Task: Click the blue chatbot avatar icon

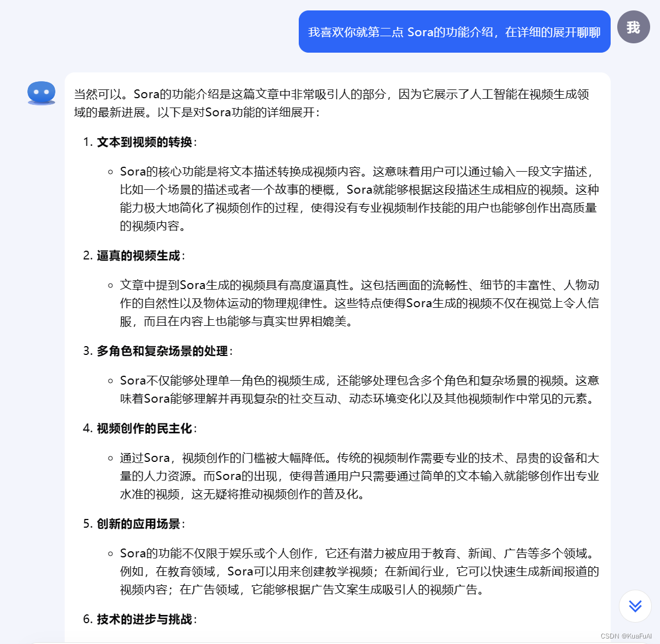Action: [42, 93]
